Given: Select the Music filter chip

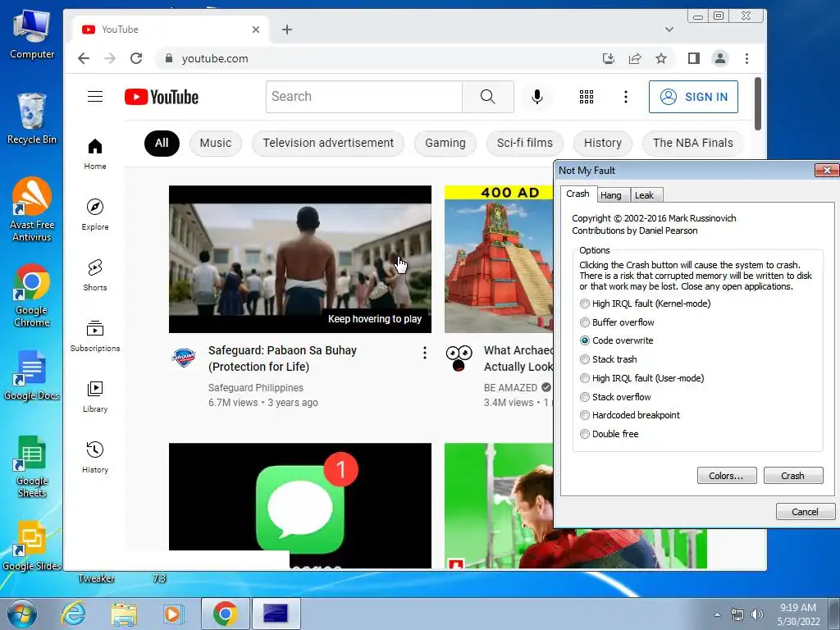Looking at the screenshot, I should [216, 143].
